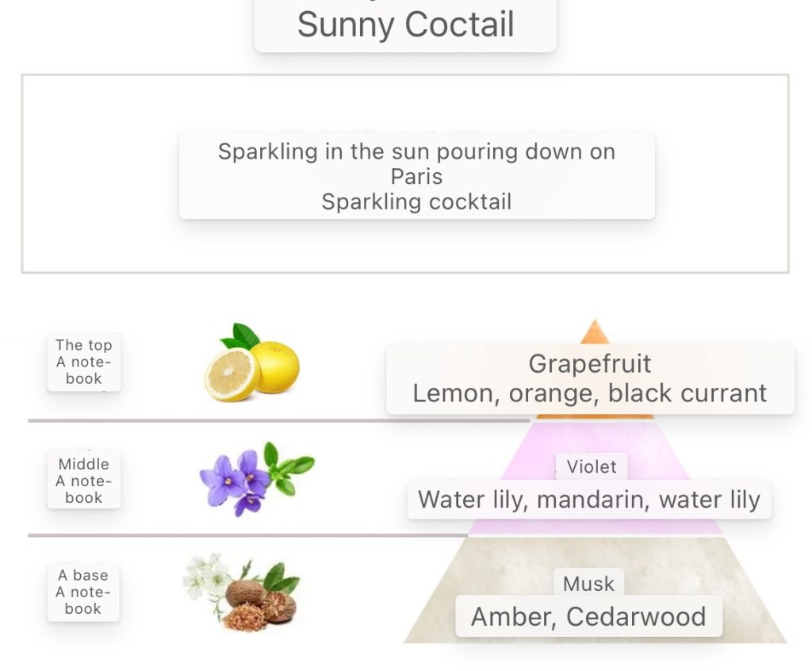Screen dimensions: 812x671
Task: Tap the top note label
Action: [84, 362]
